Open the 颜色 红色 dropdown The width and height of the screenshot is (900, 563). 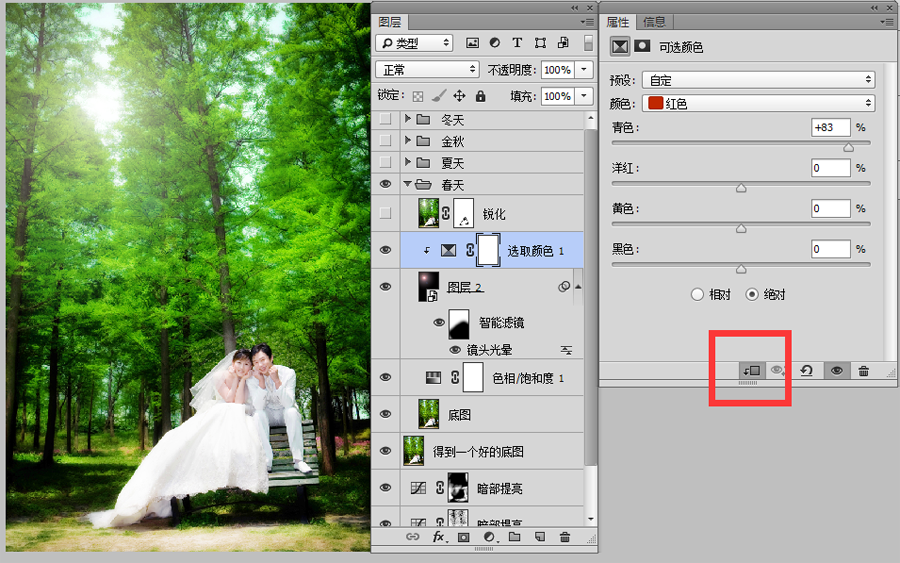[x=758, y=103]
